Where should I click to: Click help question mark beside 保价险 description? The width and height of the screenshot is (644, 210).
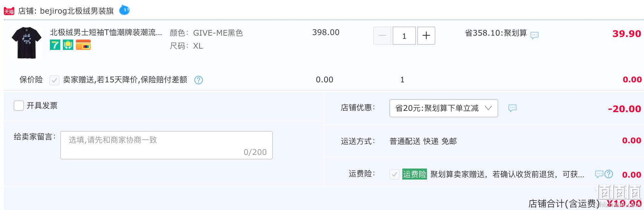199,80
